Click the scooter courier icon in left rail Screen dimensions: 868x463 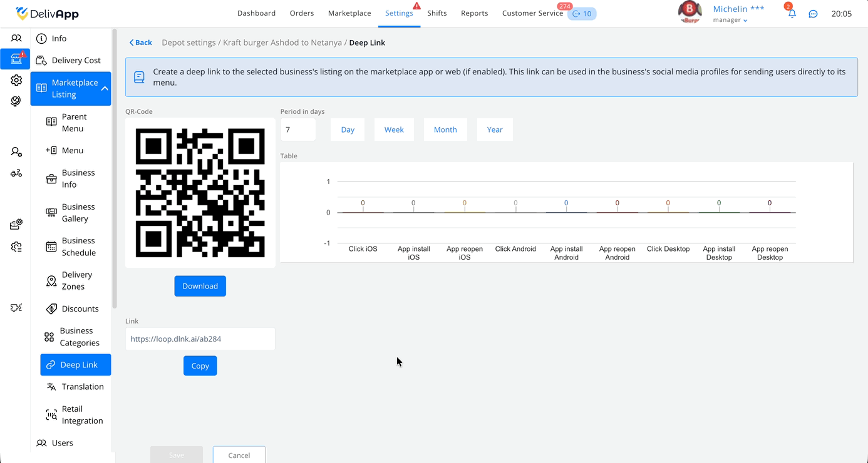pyautogui.click(x=16, y=173)
